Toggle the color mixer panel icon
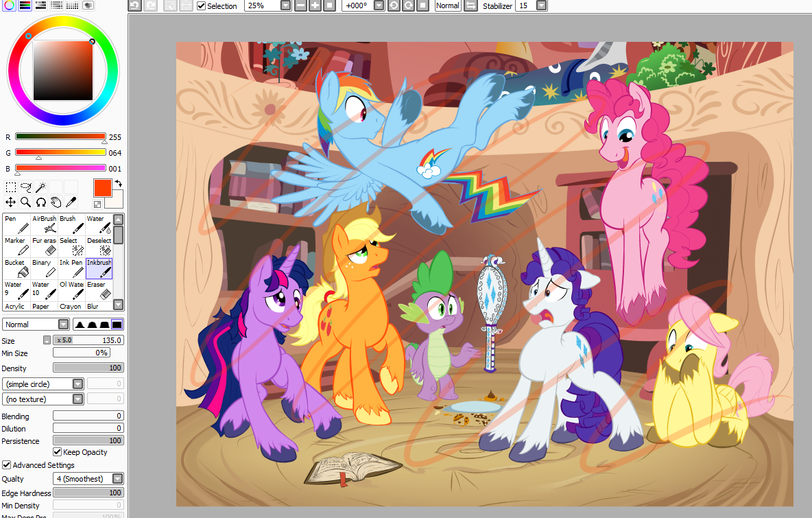The image size is (812, 518). point(56,5)
